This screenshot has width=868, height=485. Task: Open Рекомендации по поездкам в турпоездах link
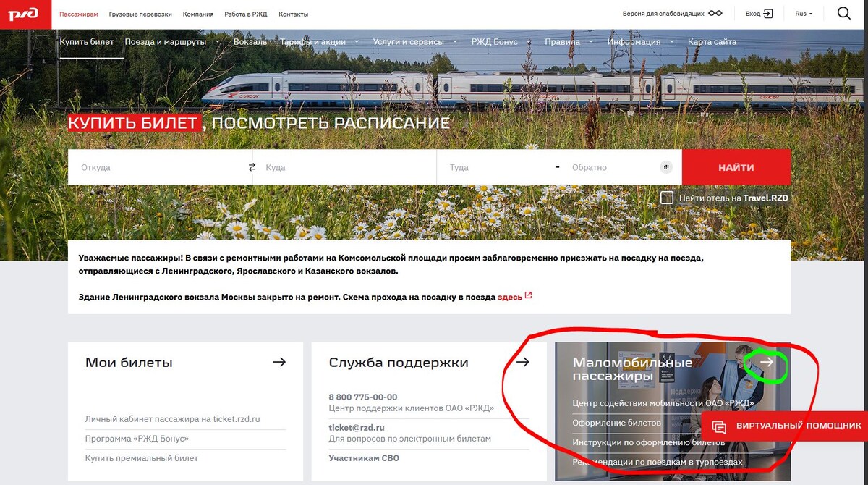[x=658, y=462]
